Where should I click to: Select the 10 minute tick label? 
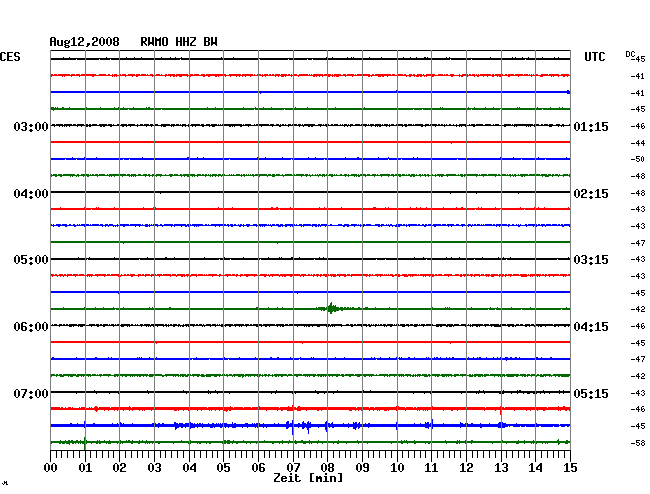397,468
